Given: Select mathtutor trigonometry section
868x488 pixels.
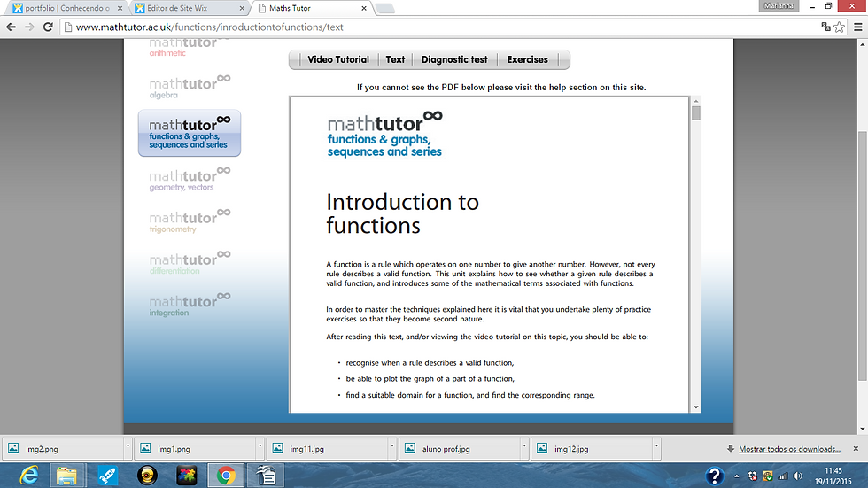Looking at the screenshot, I should pos(190,221).
